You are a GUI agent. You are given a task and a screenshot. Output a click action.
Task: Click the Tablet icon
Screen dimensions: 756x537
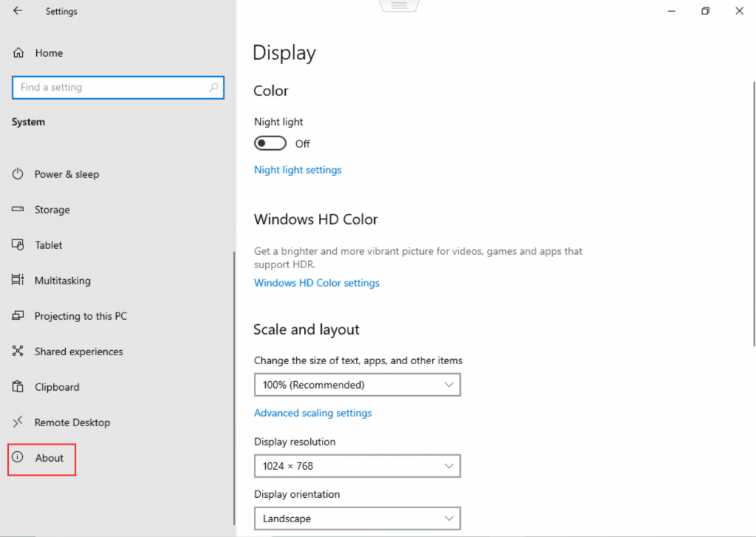[18, 244]
